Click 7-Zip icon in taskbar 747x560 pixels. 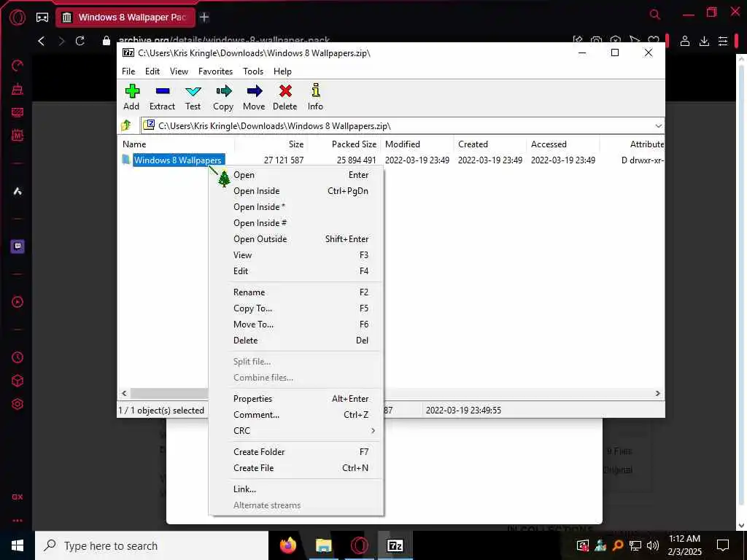click(395, 545)
